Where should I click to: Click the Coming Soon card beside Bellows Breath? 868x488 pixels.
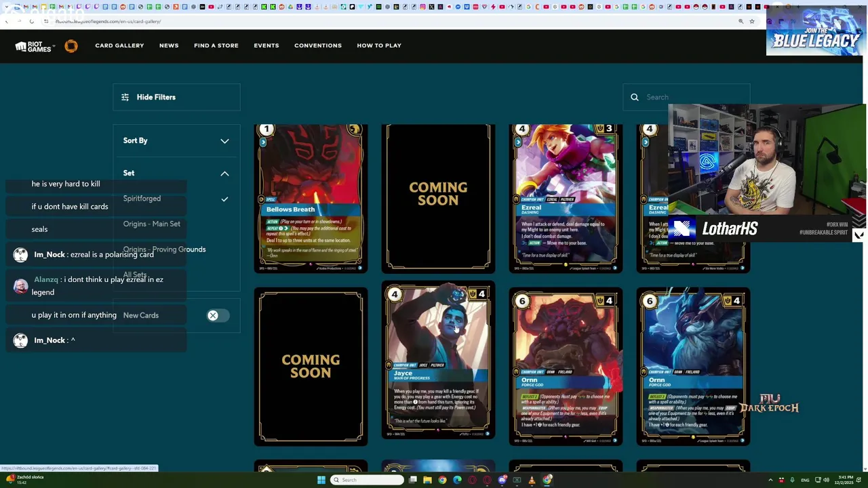pos(438,199)
